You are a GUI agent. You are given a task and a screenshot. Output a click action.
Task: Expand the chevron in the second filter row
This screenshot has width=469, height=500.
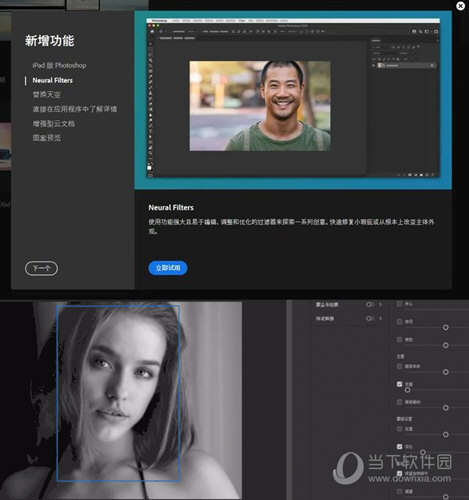(x=381, y=318)
